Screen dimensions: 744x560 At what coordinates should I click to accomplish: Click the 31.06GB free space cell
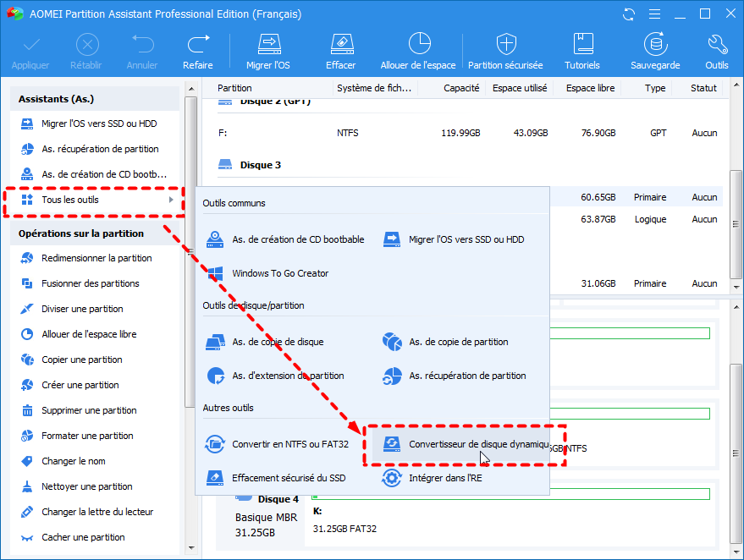point(598,283)
